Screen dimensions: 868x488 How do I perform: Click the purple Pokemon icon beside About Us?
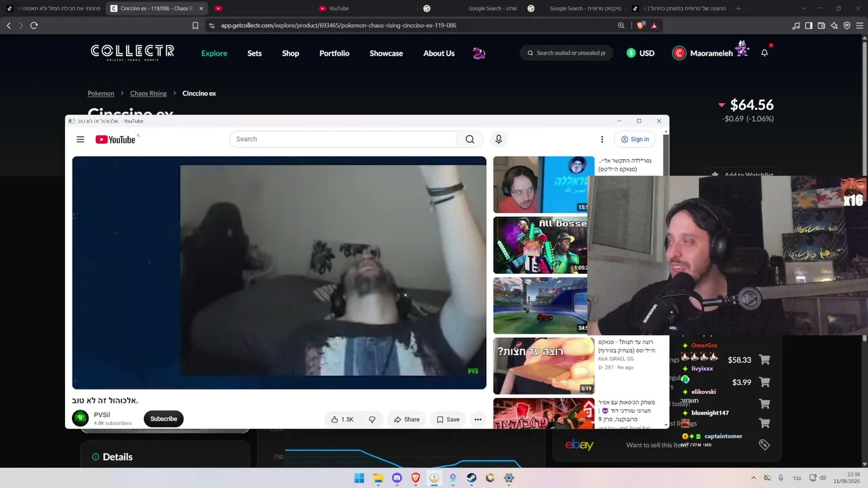tap(479, 53)
